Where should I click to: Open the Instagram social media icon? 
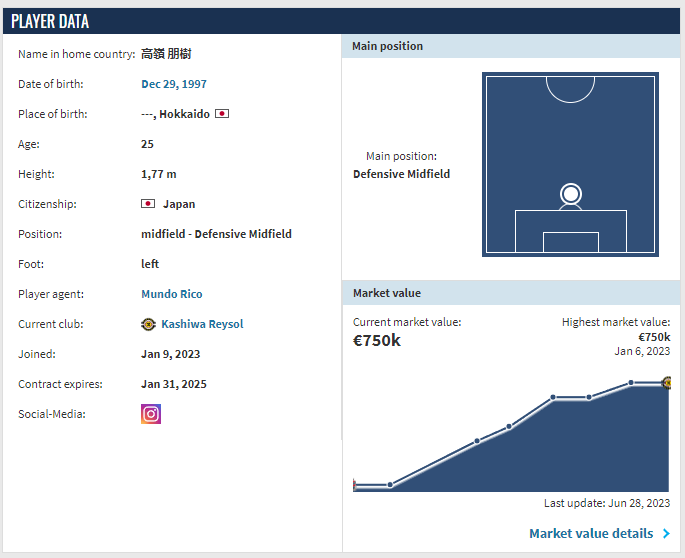tap(151, 414)
